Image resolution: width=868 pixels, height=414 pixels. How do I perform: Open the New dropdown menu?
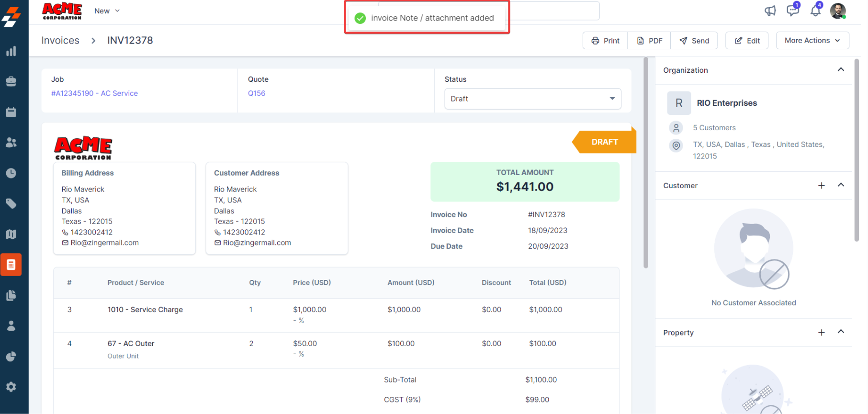(107, 11)
